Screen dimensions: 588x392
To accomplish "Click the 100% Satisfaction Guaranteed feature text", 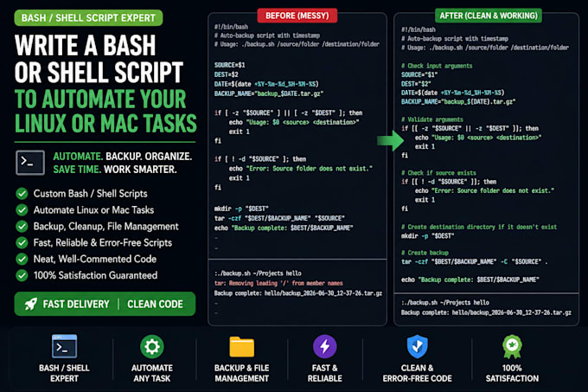I will pyautogui.click(x=96, y=275).
